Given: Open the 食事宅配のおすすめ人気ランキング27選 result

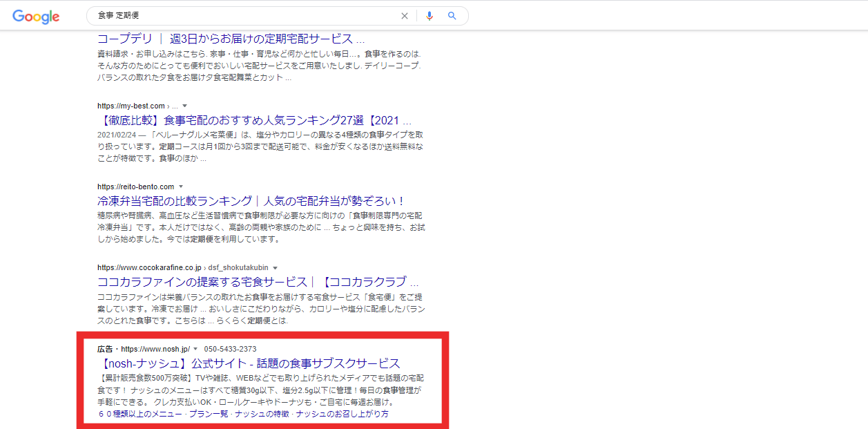Looking at the screenshot, I should pyautogui.click(x=254, y=120).
